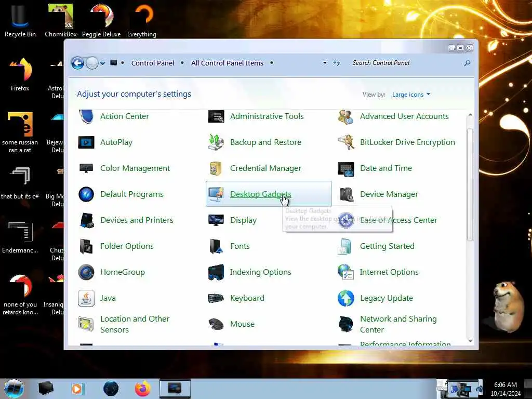This screenshot has width=532, height=399.
Task: Click the HomeGroup icon
Action: pos(86,272)
